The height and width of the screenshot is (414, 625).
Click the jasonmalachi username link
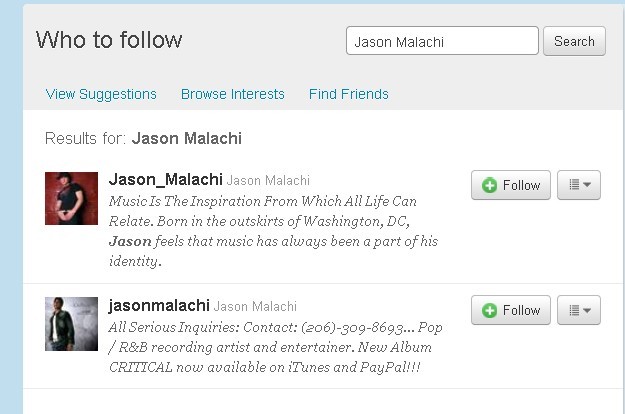tap(159, 306)
